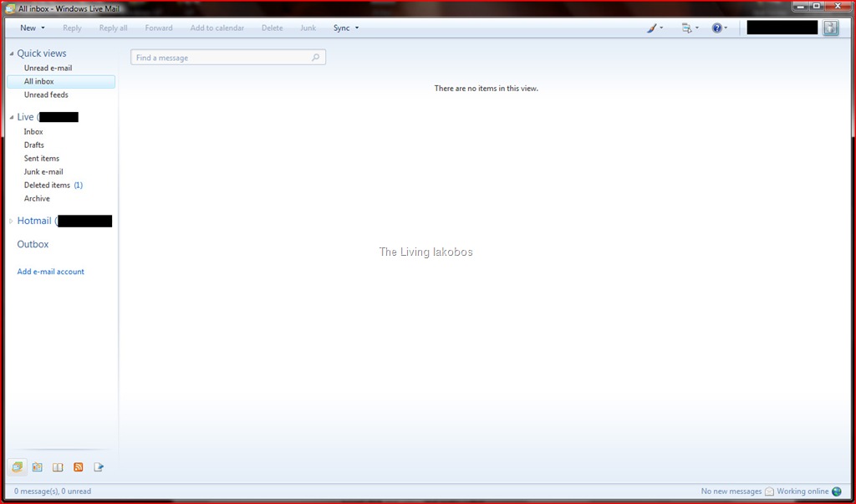Click the Reply all toolbar button

[x=113, y=28]
